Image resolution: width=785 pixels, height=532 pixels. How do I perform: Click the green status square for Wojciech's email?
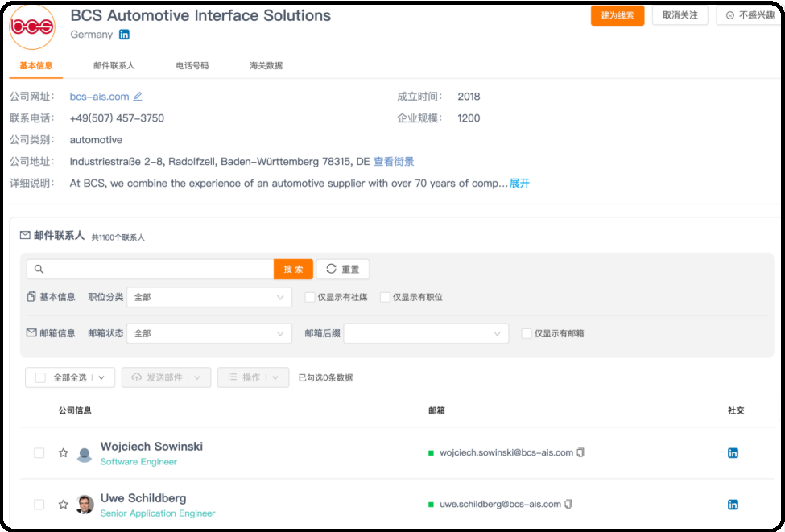(x=431, y=453)
